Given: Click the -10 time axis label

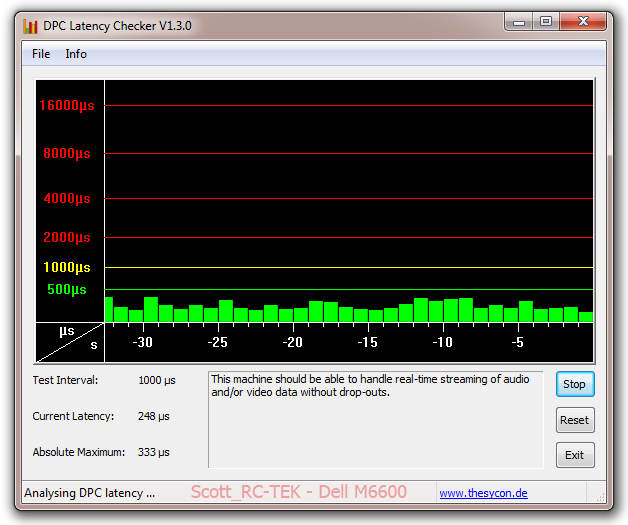Looking at the screenshot, I should pos(443,342).
